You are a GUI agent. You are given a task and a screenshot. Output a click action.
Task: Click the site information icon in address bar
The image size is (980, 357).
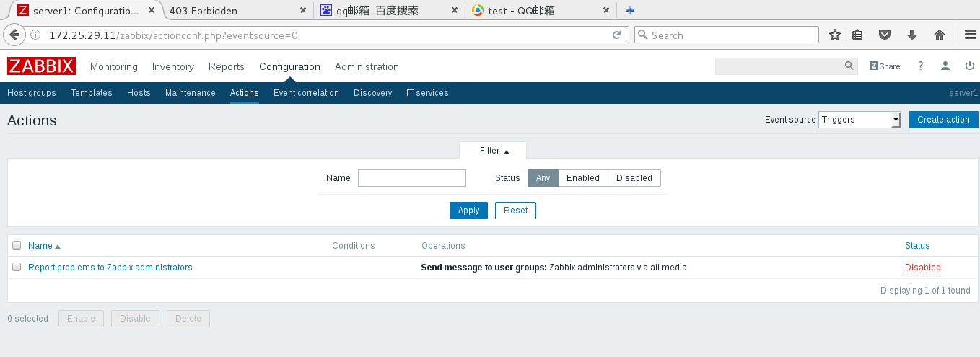point(36,35)
